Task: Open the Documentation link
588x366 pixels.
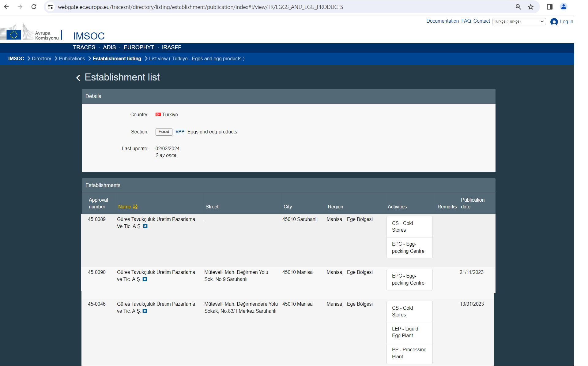Action: pyautogui.click(x=442, y=21)
